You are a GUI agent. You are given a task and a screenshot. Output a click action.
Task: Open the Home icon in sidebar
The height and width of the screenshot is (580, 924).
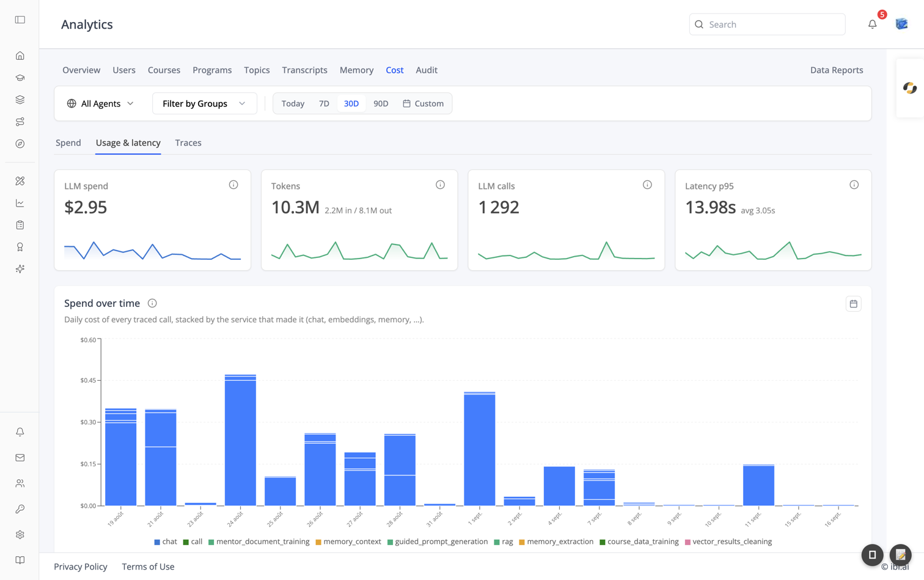[x=20, y=56]
